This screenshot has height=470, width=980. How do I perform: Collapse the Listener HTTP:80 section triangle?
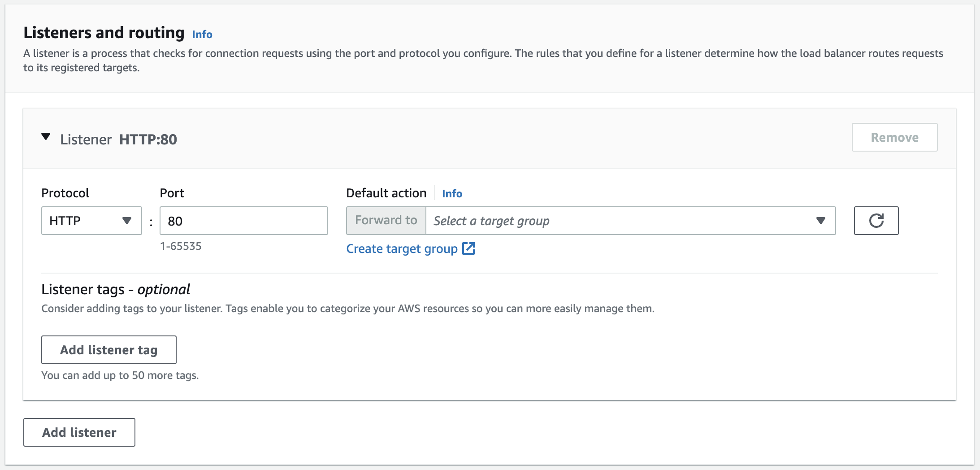[x=46, y=137]
